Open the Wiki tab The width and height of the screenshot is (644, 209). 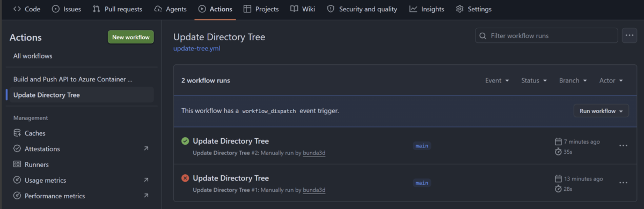(x=303, y=9)
